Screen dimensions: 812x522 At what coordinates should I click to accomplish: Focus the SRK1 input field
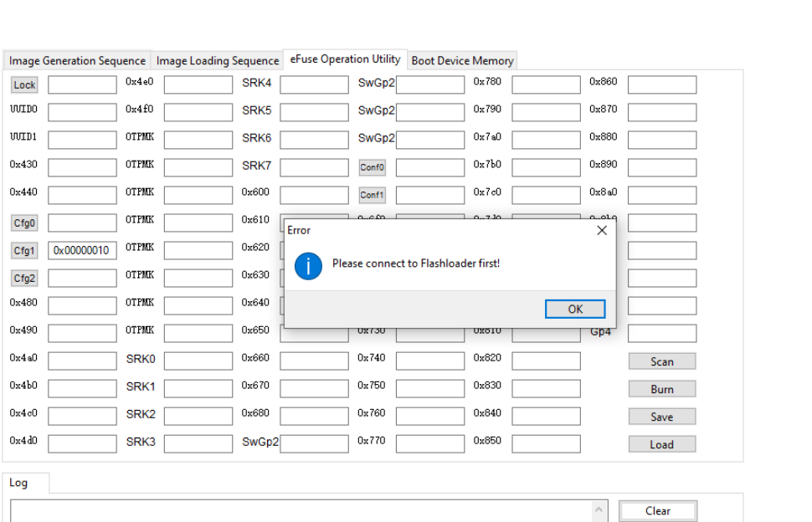(x=198, y=388)
